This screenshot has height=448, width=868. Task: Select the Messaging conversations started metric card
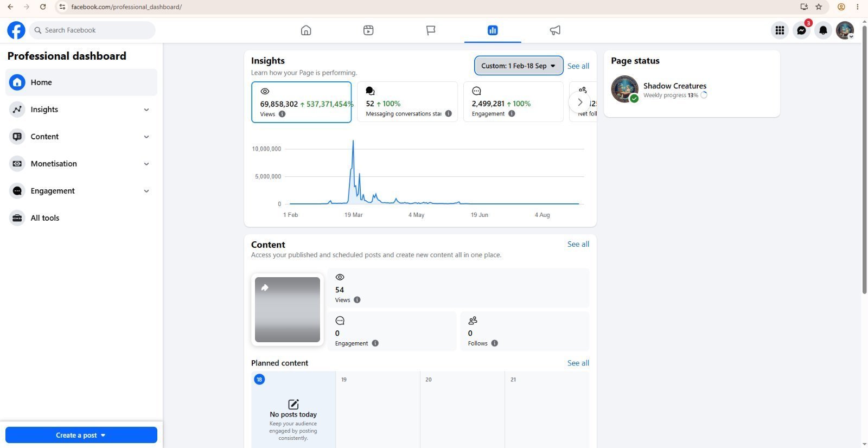pos(407,102)
